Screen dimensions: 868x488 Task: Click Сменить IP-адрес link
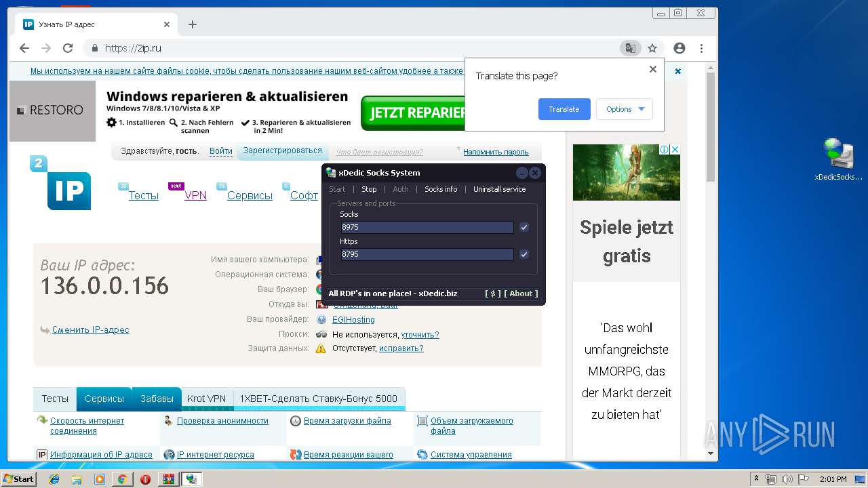point(90,330)
